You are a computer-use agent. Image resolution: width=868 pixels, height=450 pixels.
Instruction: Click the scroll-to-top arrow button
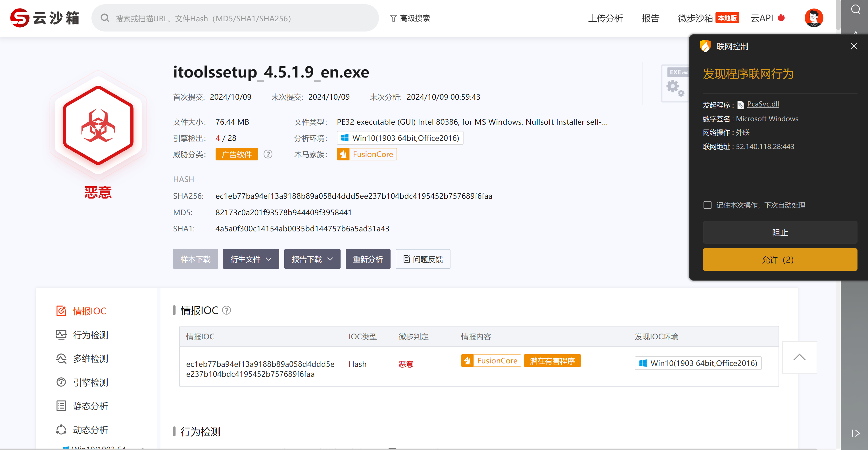(799, 357)
